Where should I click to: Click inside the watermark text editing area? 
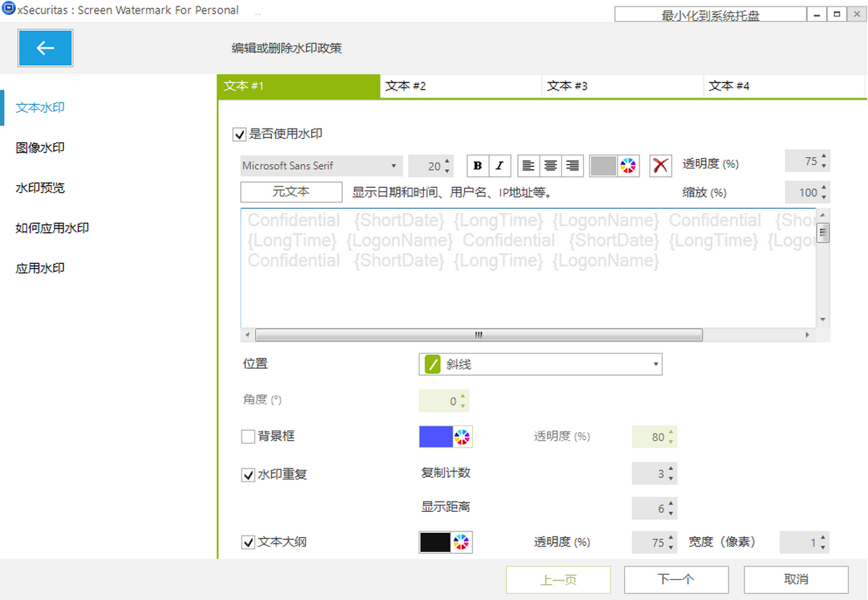pos(528,267)
